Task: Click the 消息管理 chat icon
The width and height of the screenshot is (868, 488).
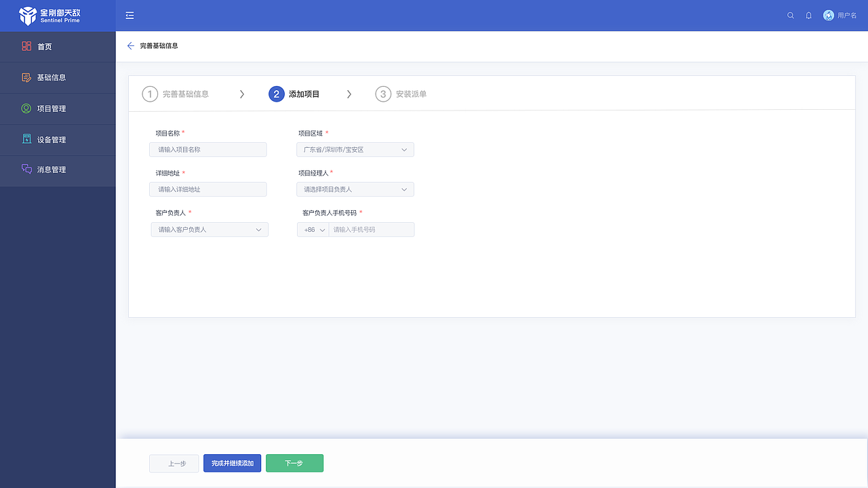Action: pyautogui.click(x=26, y=169)
